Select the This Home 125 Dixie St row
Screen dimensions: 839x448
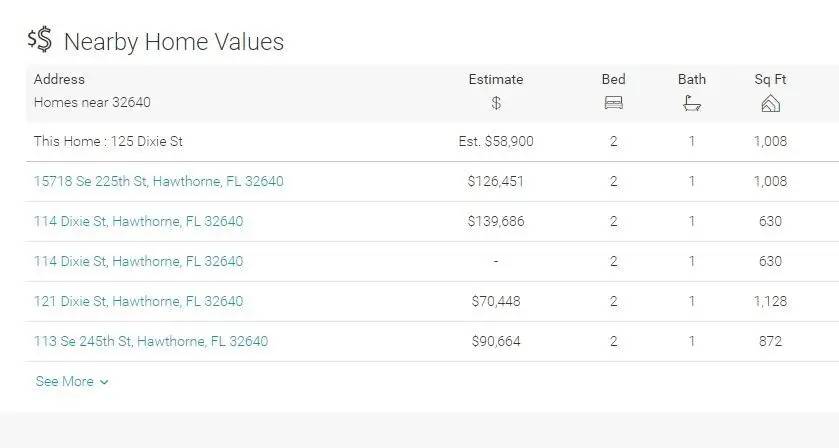coord(108,141)
